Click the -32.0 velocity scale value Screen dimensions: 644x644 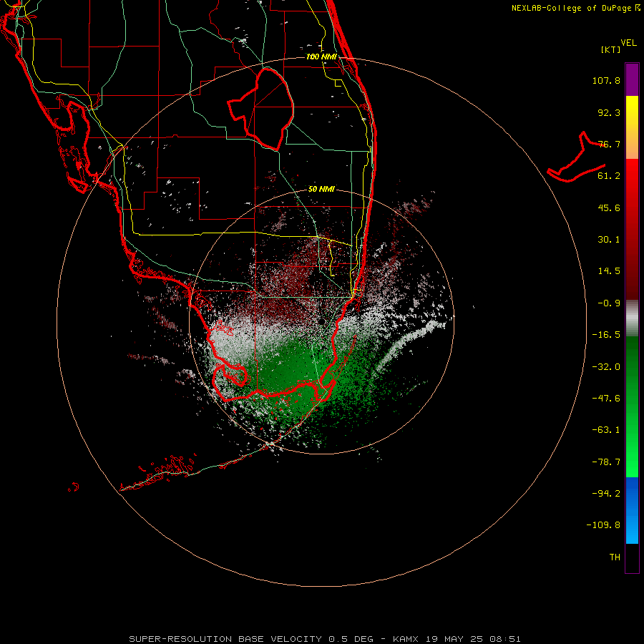606,367
